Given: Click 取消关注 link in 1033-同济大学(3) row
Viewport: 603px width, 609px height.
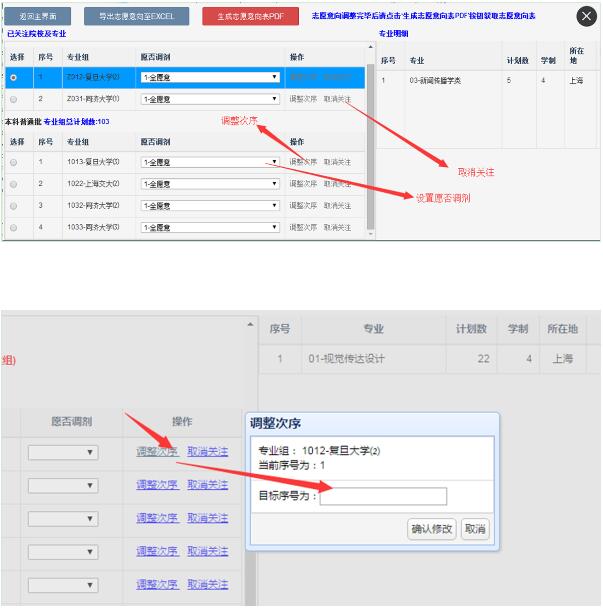Looking at the screenshot, I should [337, 227].
